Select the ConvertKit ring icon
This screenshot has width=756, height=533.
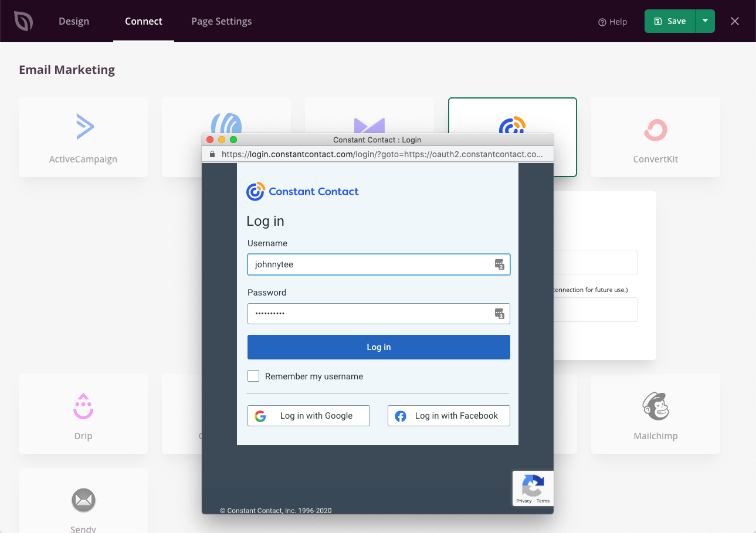click(x=656, y=130)
